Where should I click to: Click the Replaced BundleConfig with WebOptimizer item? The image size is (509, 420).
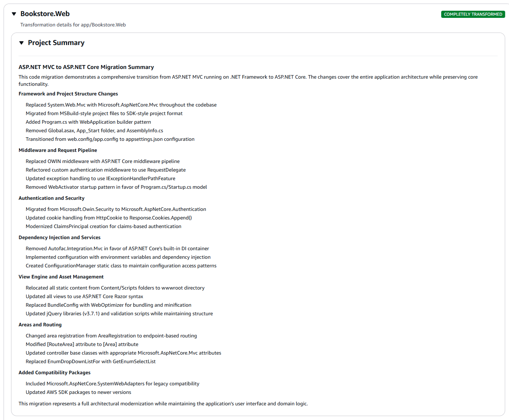tap(108, 305)
